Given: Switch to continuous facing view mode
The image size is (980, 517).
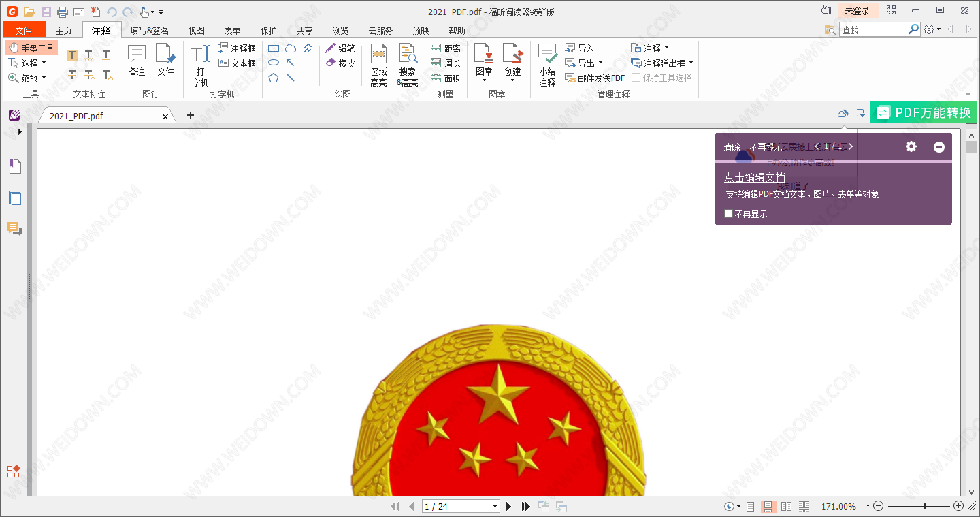Looking at the screenshot, I should [804, 506].
